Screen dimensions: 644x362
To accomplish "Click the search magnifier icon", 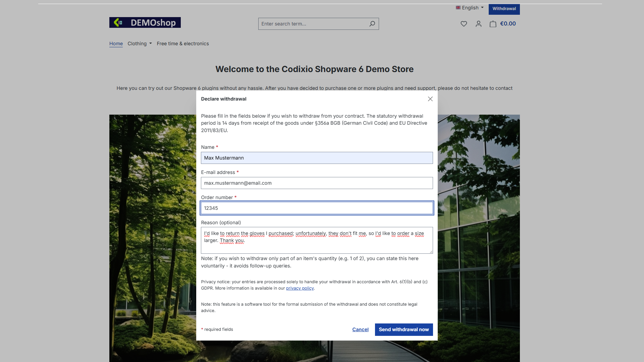I will tap(372, 24).
